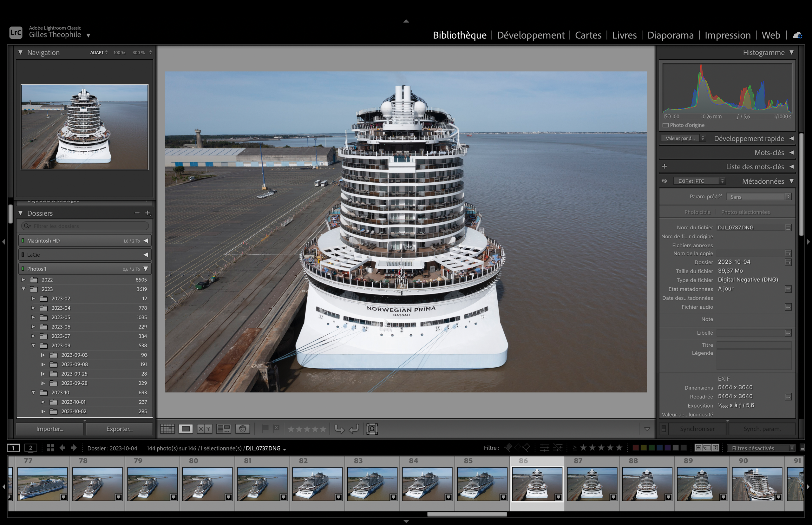Switch to Grid view mode

[x=167, y=429]
